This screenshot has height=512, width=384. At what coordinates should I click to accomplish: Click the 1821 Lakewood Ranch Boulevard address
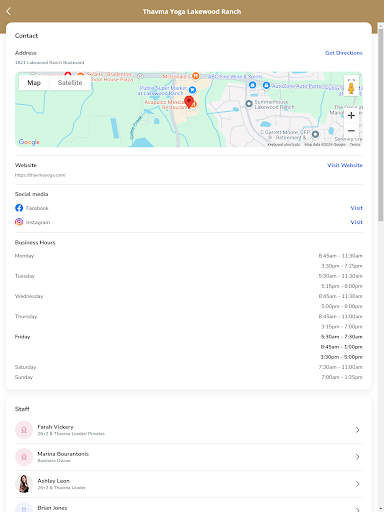(49, 63)
